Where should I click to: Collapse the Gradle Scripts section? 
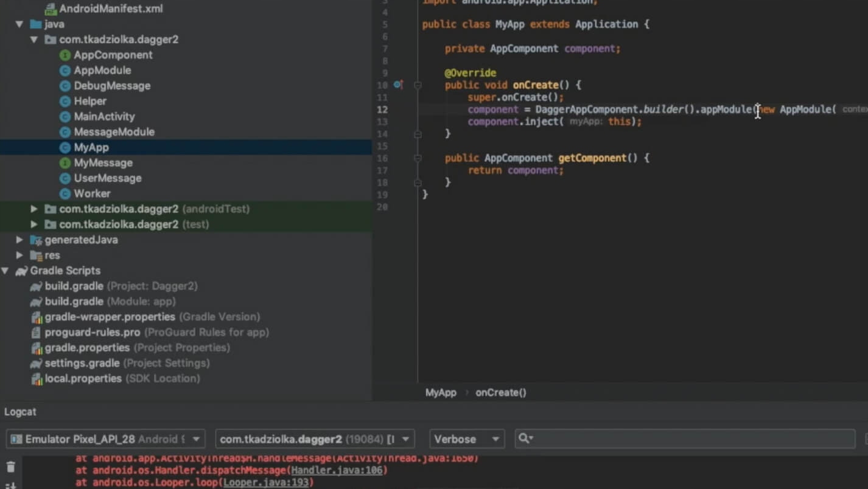5,271
